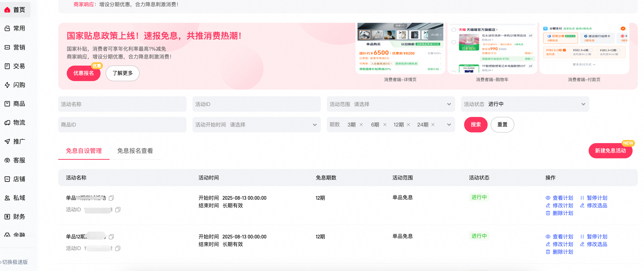The height and width of the screenshot is (271, 644).
Task: Switch to the 免息自设管理 tab
Action: tap(84, 151)
